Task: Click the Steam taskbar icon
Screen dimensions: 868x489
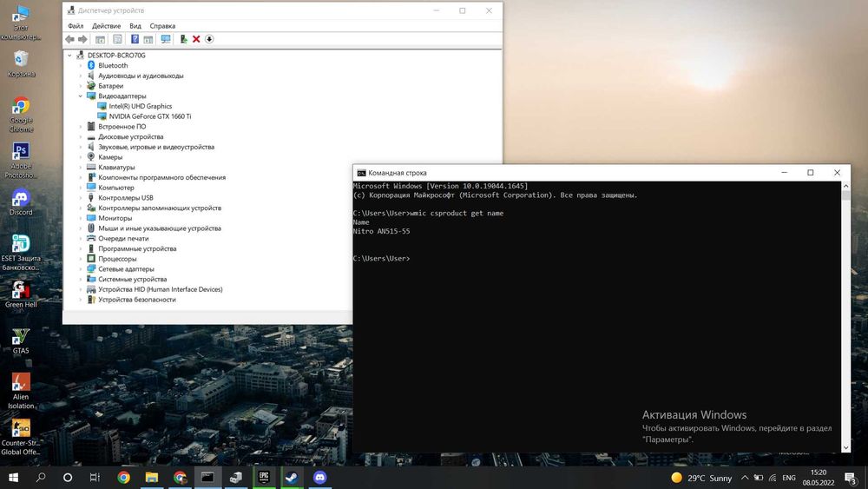Action: coord(292,478)
